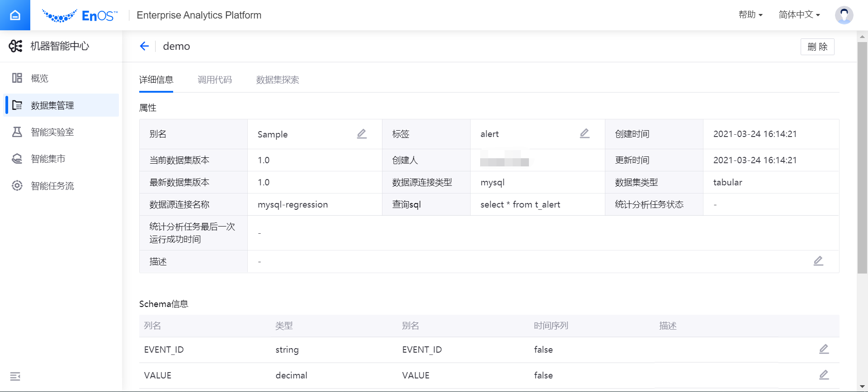Click the 当前数据集版本 value 1.0
The height and width of the screenshot is (392, 868).
(264, 160)
